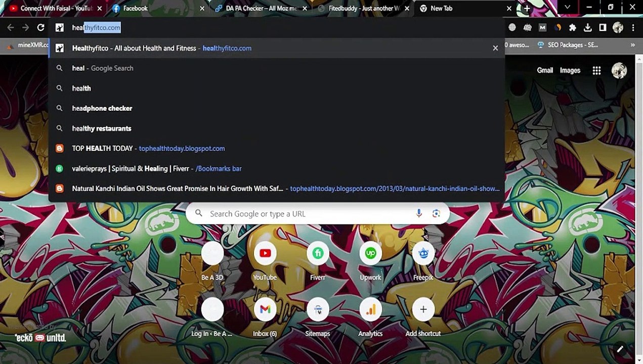The image size is (643, 364).
Task: Select the Healthyfitco healthyfitco.com suggestion
Action: coord(277,48)
